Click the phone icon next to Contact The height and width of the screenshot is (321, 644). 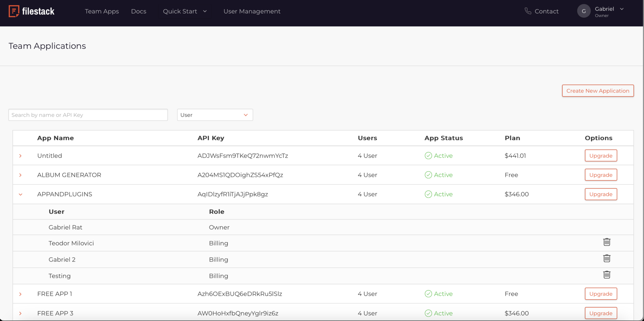[x=528, y=11]
